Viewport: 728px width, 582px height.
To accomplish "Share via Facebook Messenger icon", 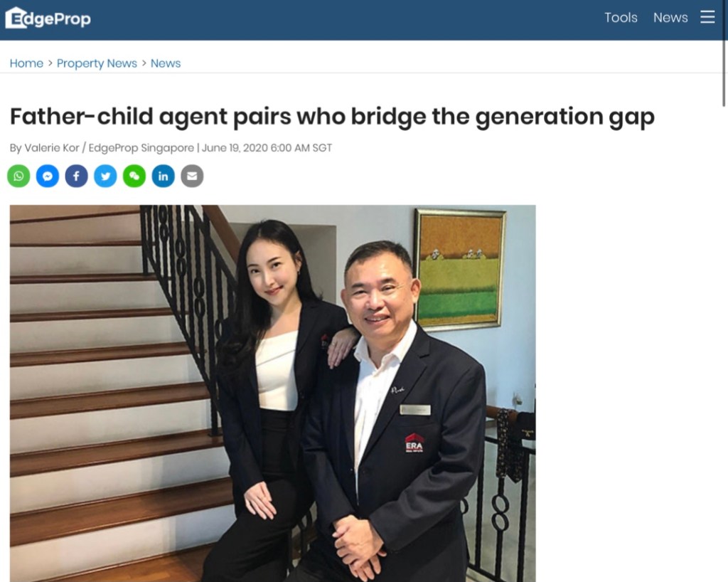I will 48,176.
